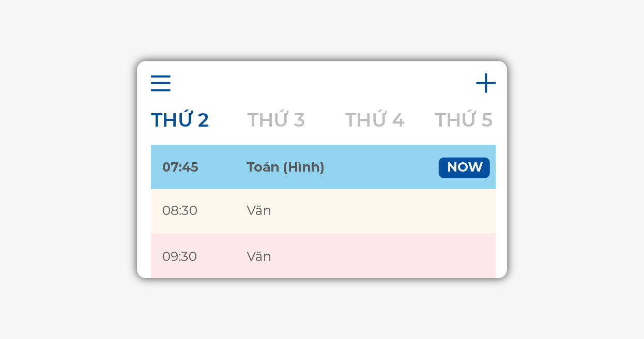Click gap between THỨ 3 and THỨ 4 tabs
Viewport: 644px width, 339px height.
point(325,120)
